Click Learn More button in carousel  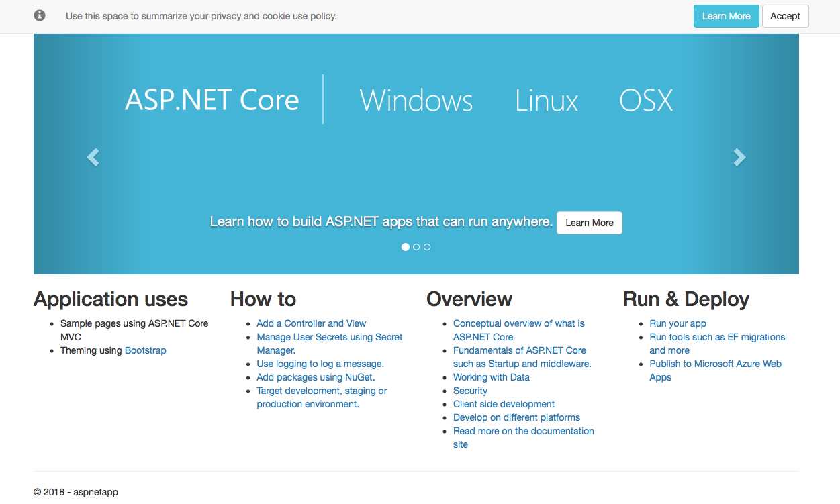tap(590, 223)
